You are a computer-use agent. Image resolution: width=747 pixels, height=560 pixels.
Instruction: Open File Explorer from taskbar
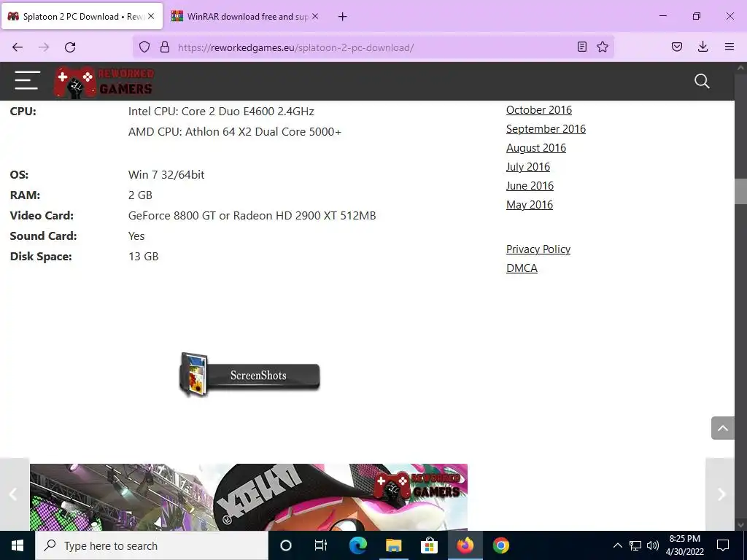coord(393,545)
